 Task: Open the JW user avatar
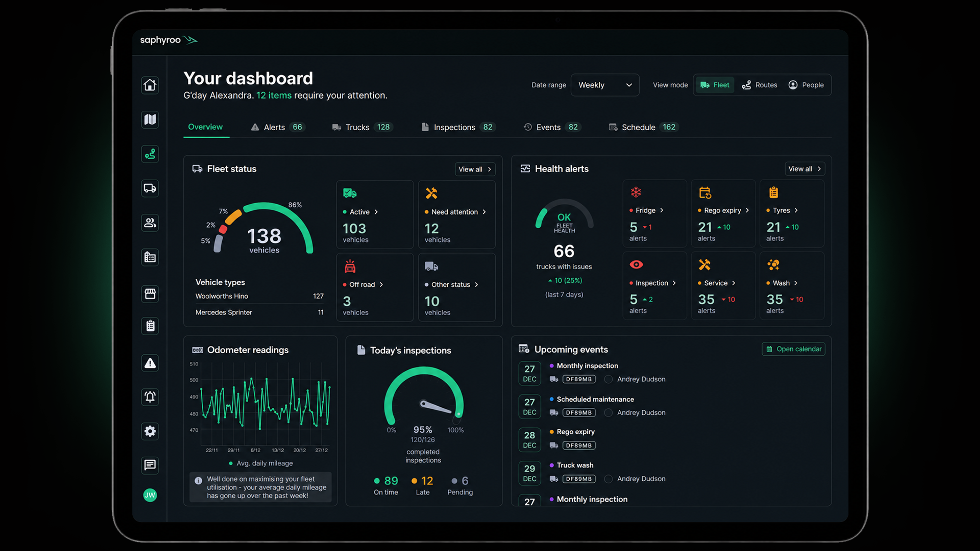[150, 495]
